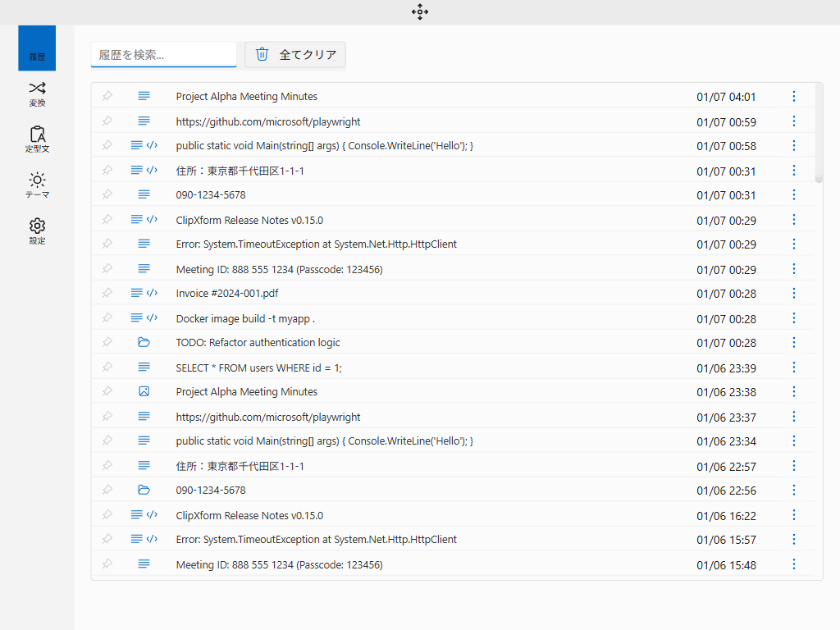
Task: Open the 変換 (convert) sidebar section
Action: (37, 94)
